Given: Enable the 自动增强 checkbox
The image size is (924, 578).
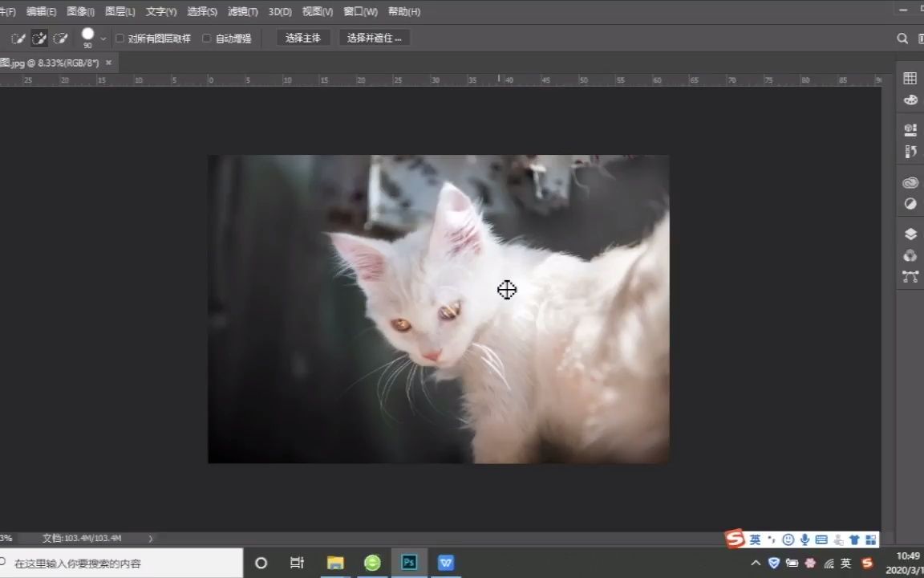Looking at the screenshot, I should click(207, 38).
